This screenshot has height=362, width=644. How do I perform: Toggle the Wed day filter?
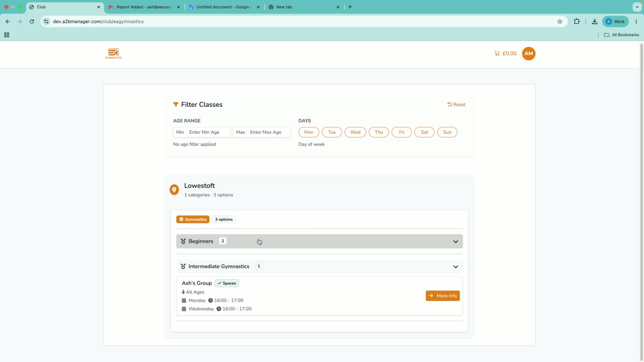[355, 132]
